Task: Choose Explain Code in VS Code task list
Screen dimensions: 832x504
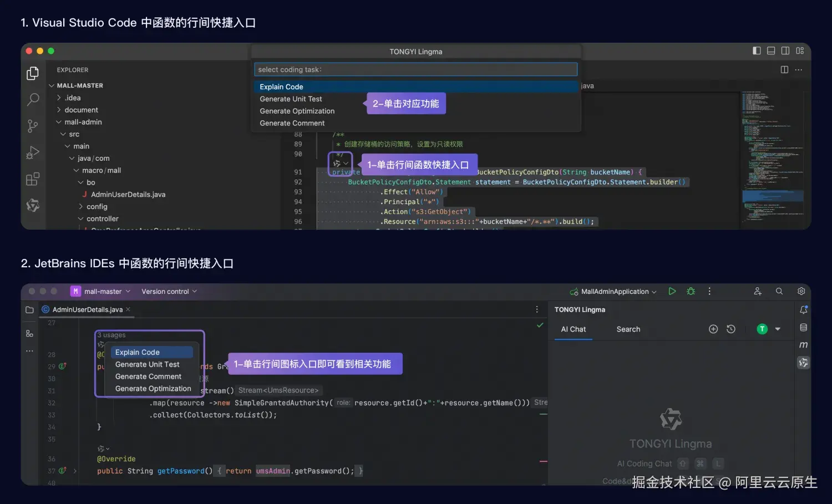Action: [x=415, y=86]
